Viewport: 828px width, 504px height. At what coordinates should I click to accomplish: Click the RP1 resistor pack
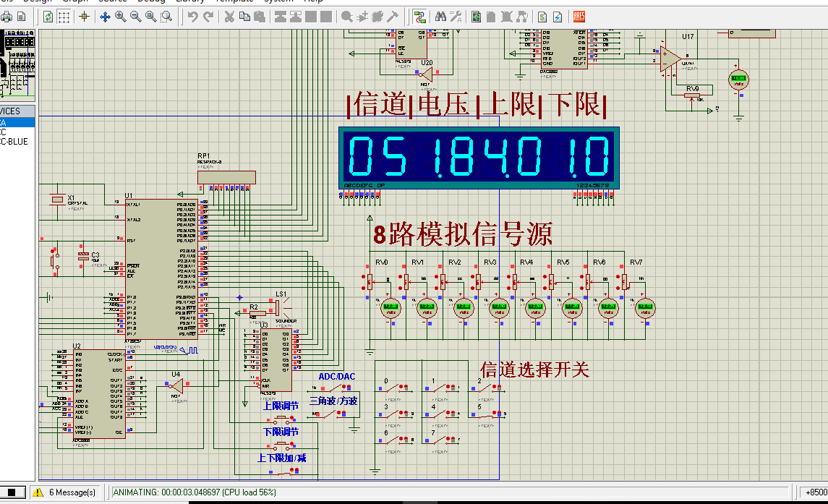(x=226, y=177)
